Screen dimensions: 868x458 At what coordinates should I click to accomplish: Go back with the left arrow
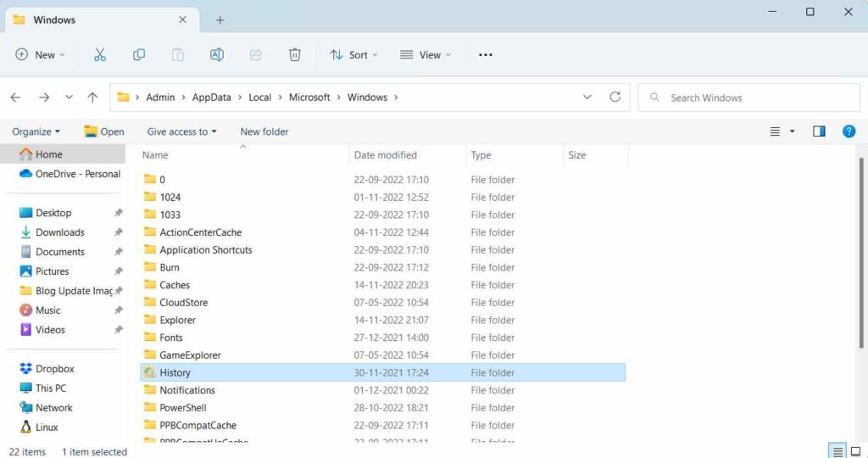15,98
